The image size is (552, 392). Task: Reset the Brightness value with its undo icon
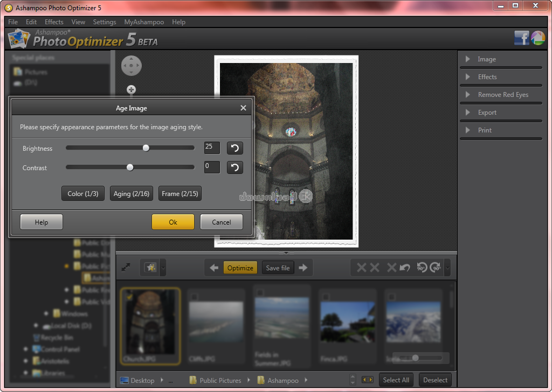point(235,148)
